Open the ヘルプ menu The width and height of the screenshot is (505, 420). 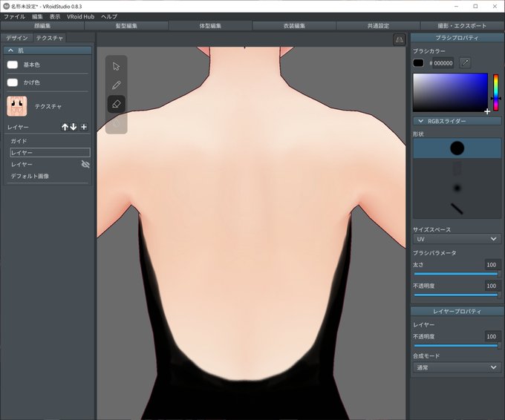pos(109,17)
